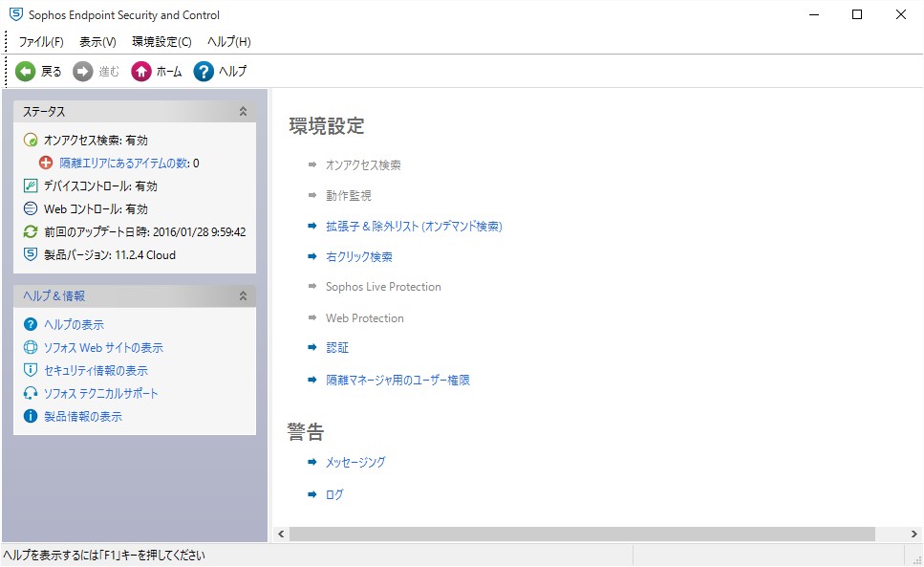Viewport: 924px width, 567px height.
Task: Click the red quarantine items plus icon
Action: pos(45,163)
